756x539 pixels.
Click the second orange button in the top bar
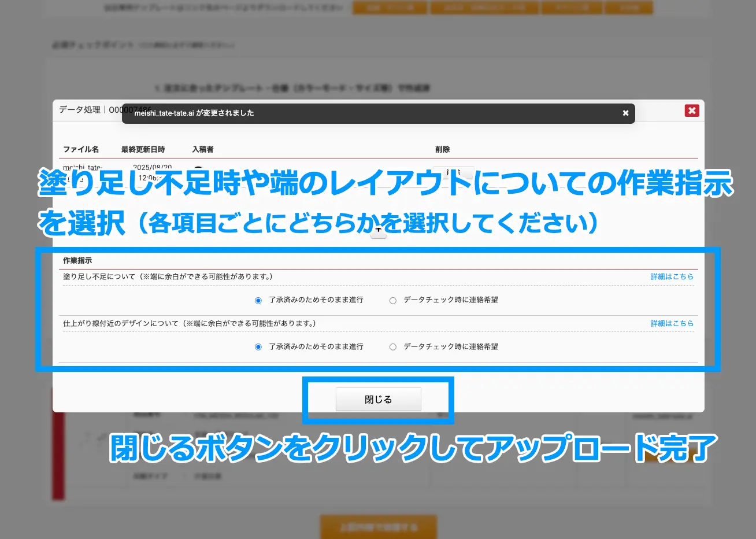tap(484, 8)
